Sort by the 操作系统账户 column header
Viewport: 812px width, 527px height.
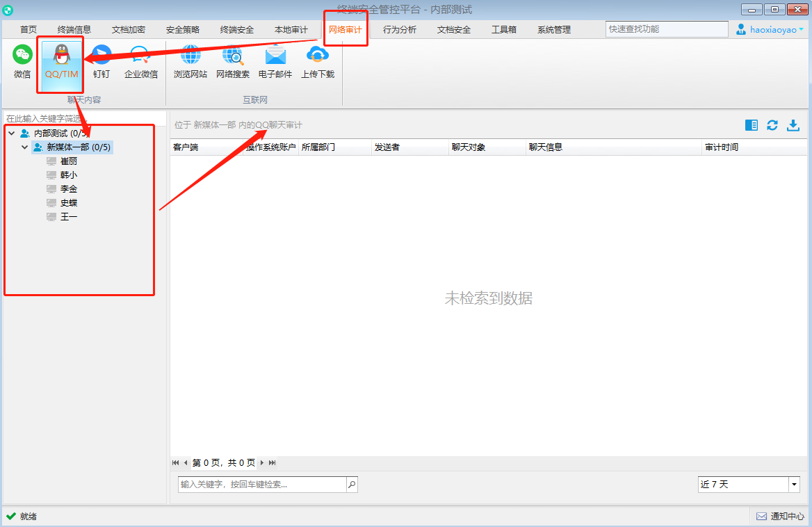(271, 147)
